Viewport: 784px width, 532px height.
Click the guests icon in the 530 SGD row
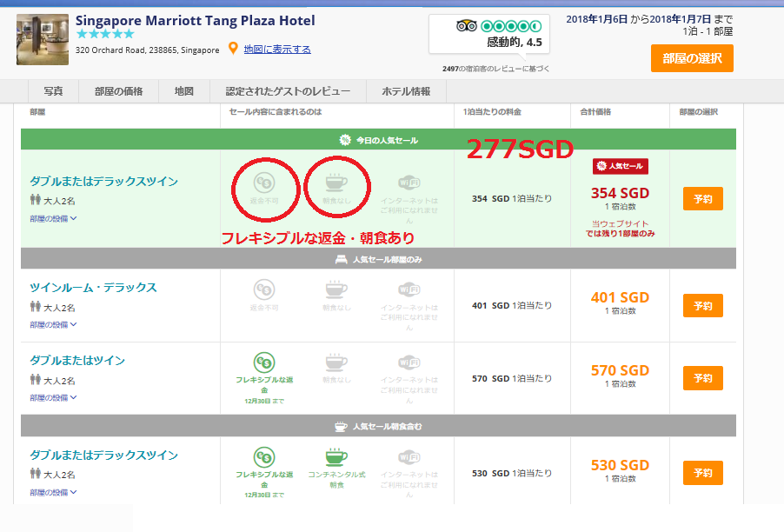coord(35,474)
